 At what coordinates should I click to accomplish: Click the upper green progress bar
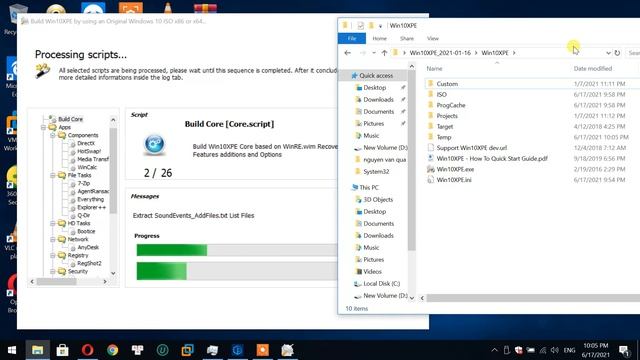point(237,250)
